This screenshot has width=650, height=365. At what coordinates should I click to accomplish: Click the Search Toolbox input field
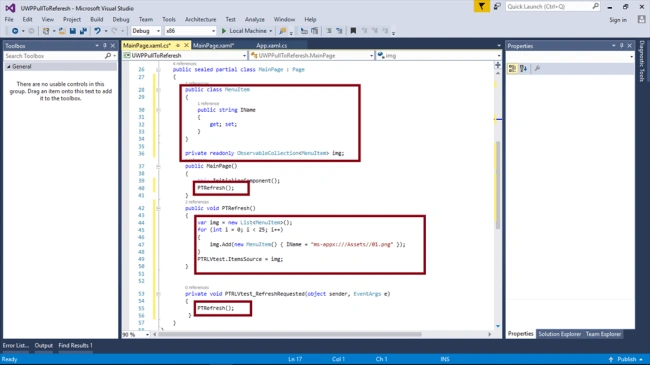[55, 56]
